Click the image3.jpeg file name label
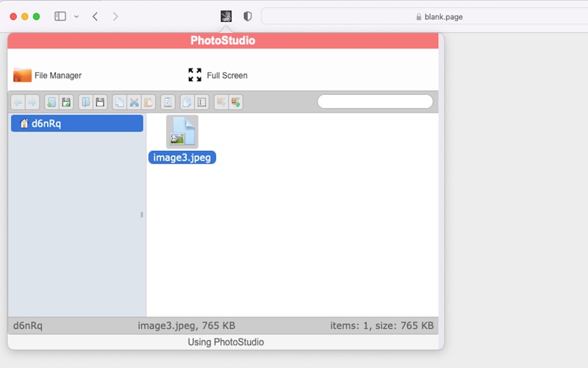588x368 pixels. (182, 158)
